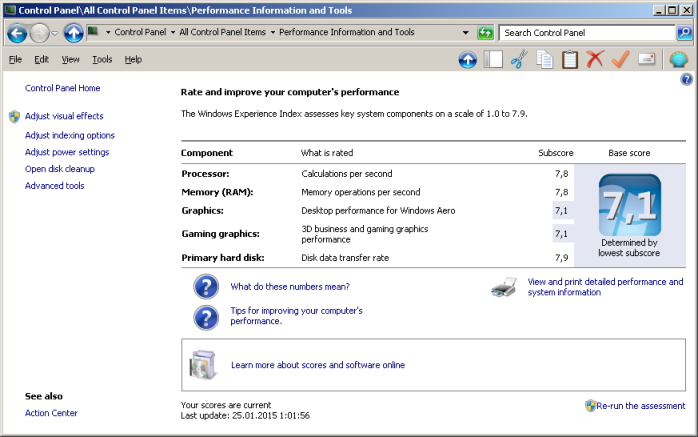Go to Control Panel Home
The image size is (698, 437).
coord(62,88)
